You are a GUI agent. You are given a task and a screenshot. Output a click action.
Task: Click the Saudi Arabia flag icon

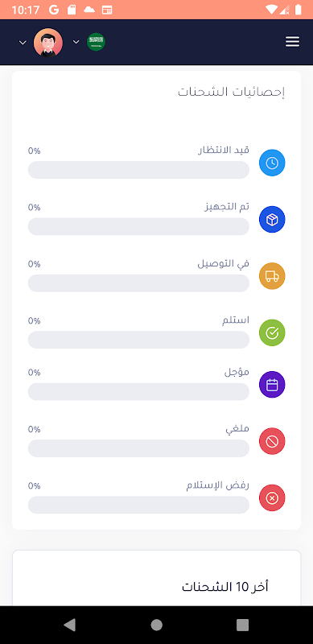coord(96,42)
